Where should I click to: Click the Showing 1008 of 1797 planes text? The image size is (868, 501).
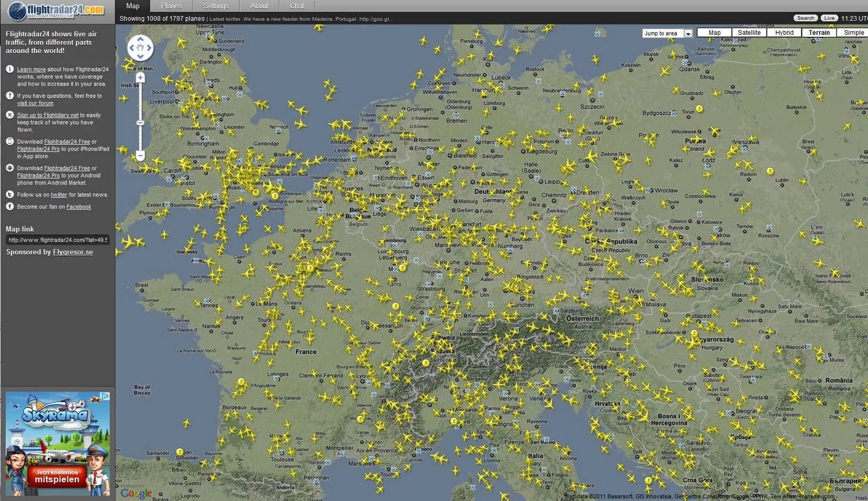[162, 18]
